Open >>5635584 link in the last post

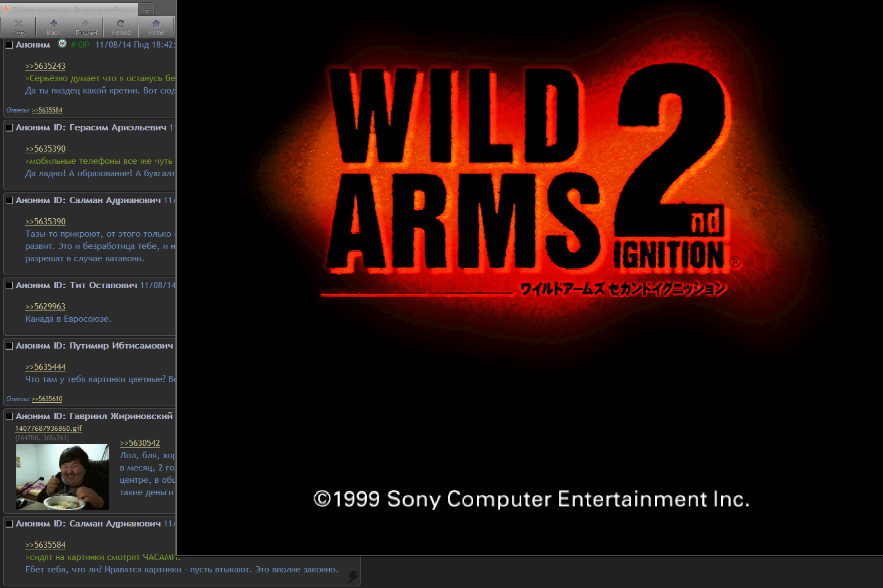(x=45, y=545)
